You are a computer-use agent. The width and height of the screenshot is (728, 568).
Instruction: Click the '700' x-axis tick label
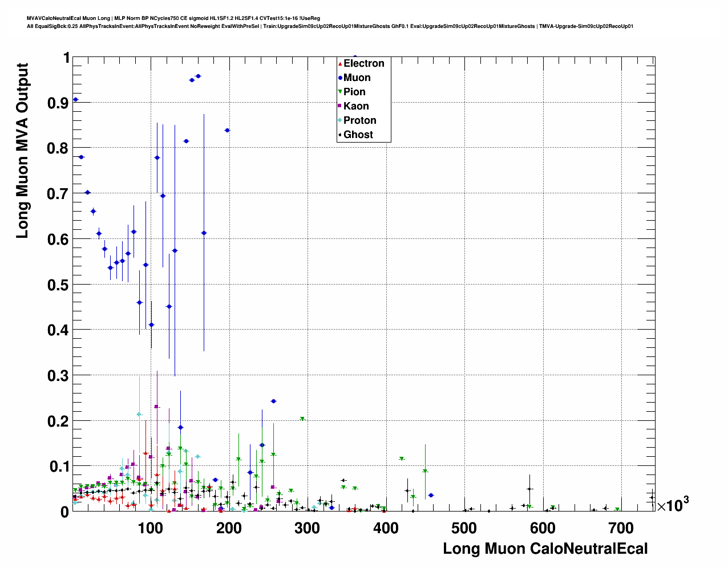(x=621, y=528)
